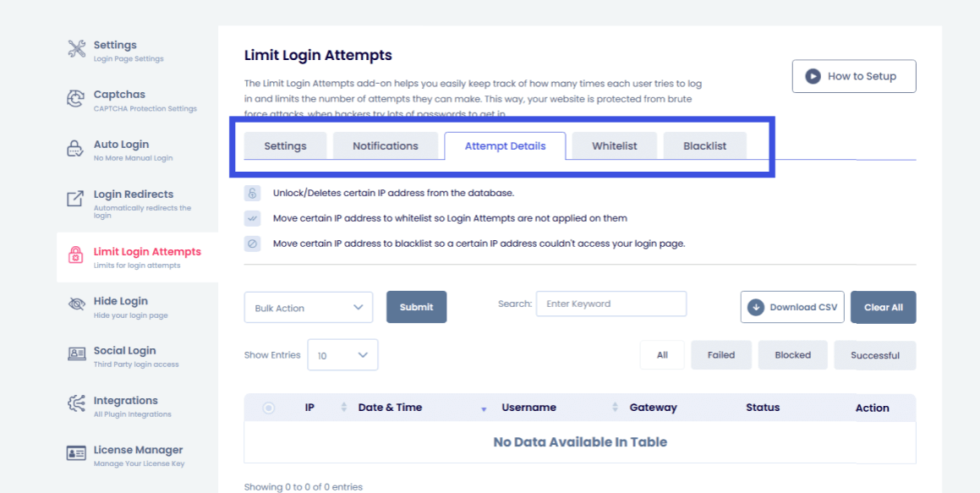The height and width of the screenshot is (493, 980).
Task: Expand the Show Entries dropdown
Action: point(342,355)
